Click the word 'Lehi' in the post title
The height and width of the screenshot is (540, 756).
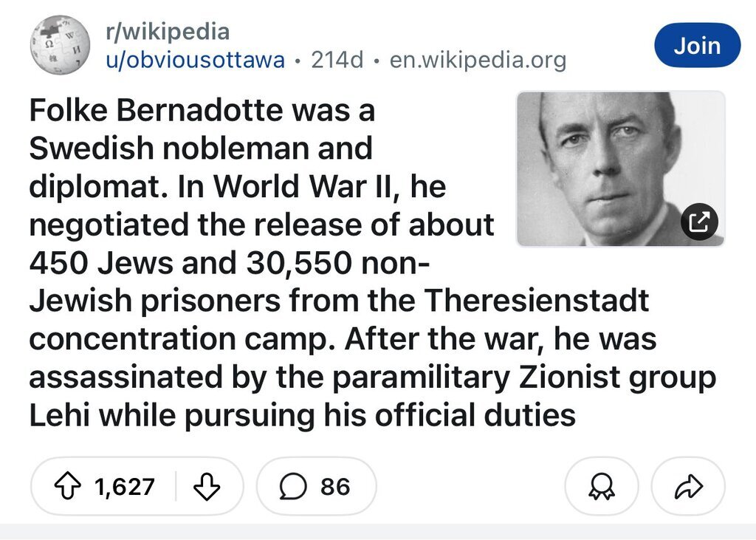58,415
